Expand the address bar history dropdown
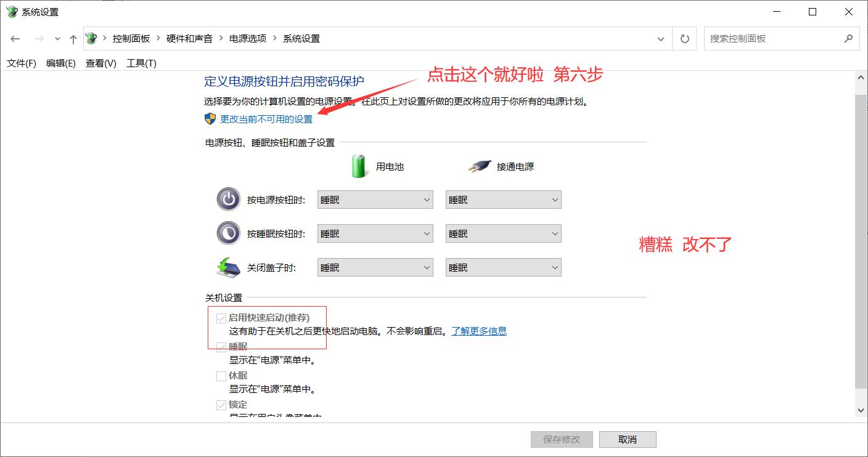The height and width of the screenshot is (457, 868). pos(660,38)
